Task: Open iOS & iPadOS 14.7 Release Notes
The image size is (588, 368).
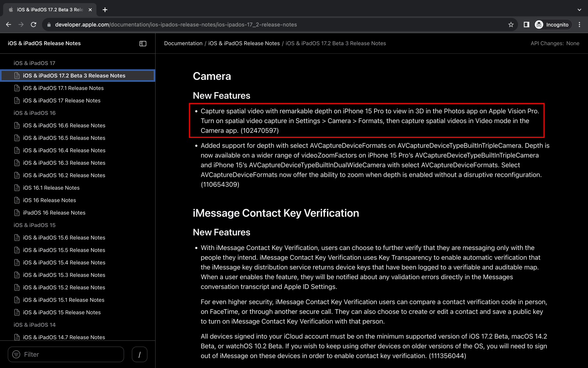Action: [x=64, y=337]
